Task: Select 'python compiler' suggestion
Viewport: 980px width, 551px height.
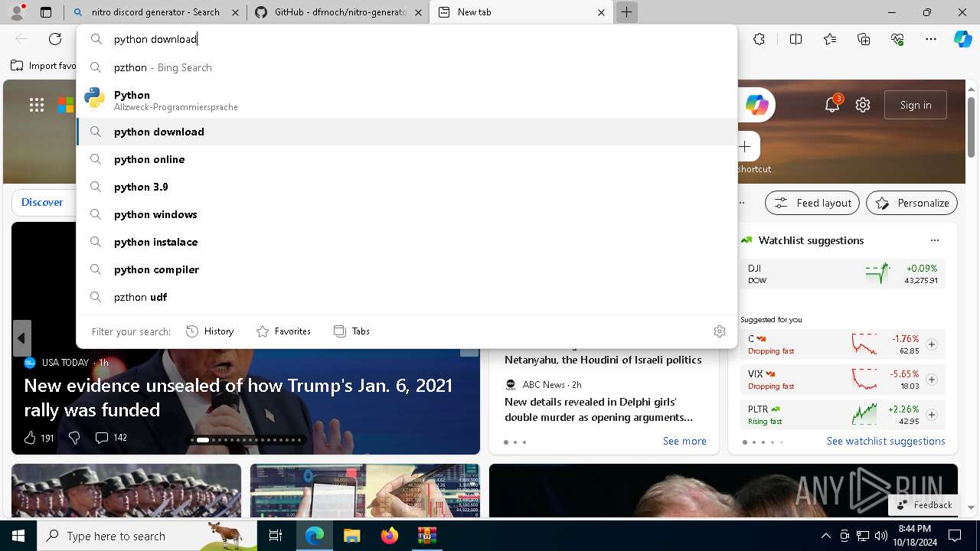Action: 407,269
